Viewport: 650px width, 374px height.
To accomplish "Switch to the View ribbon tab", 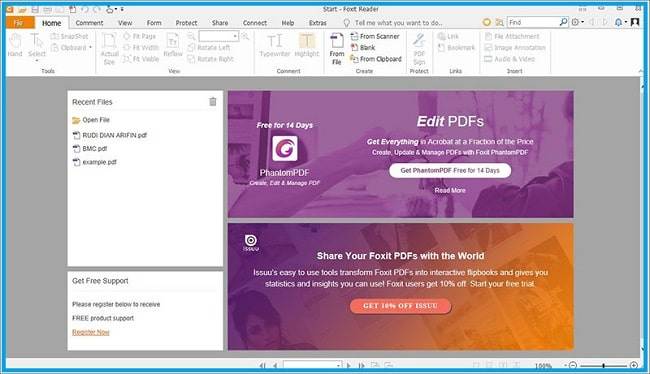I will pos(125,23).
